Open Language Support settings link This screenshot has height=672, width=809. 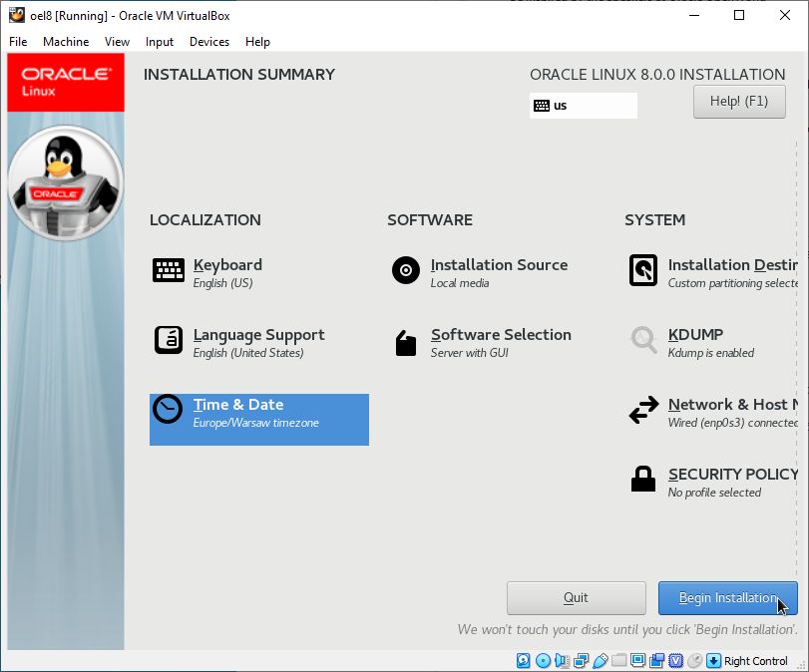point(259,335)
